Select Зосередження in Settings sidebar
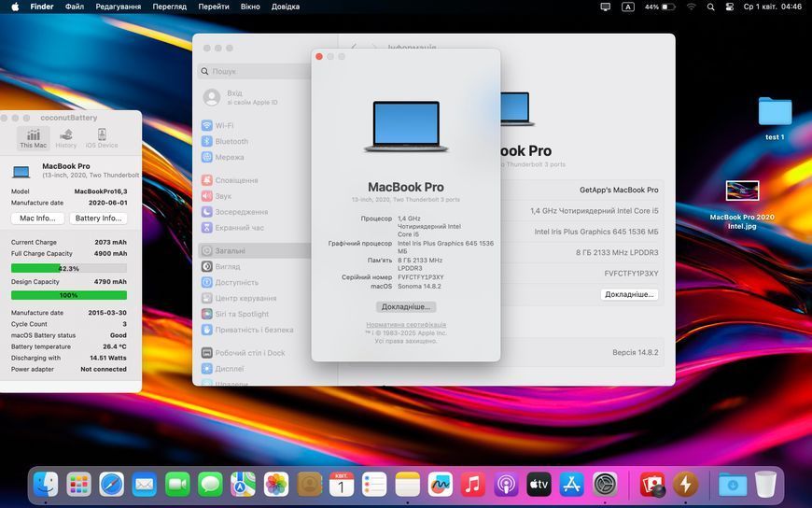Screen dimensions: 812x508 [x=255, y=212]
